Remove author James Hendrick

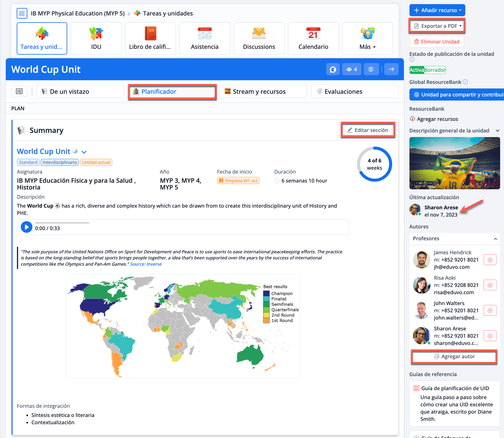pos(490,260)
